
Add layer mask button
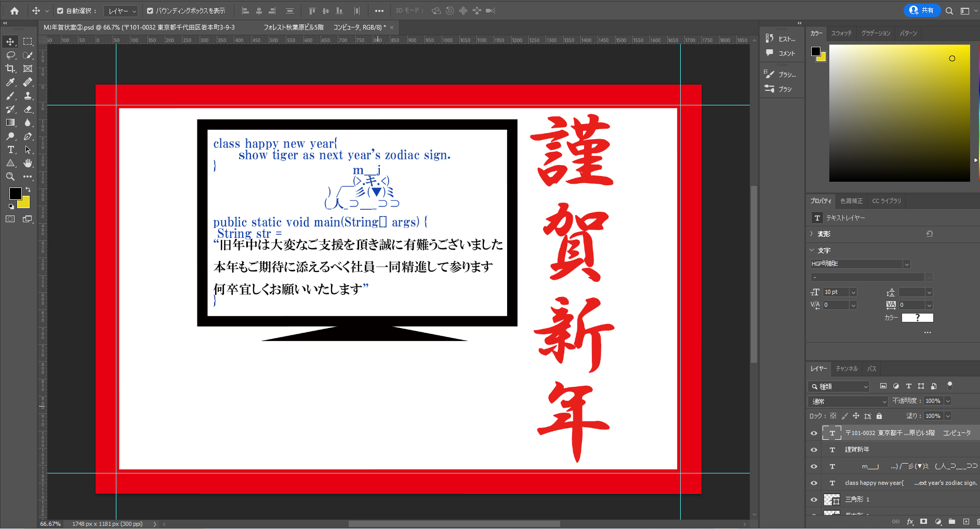[923, 522]
